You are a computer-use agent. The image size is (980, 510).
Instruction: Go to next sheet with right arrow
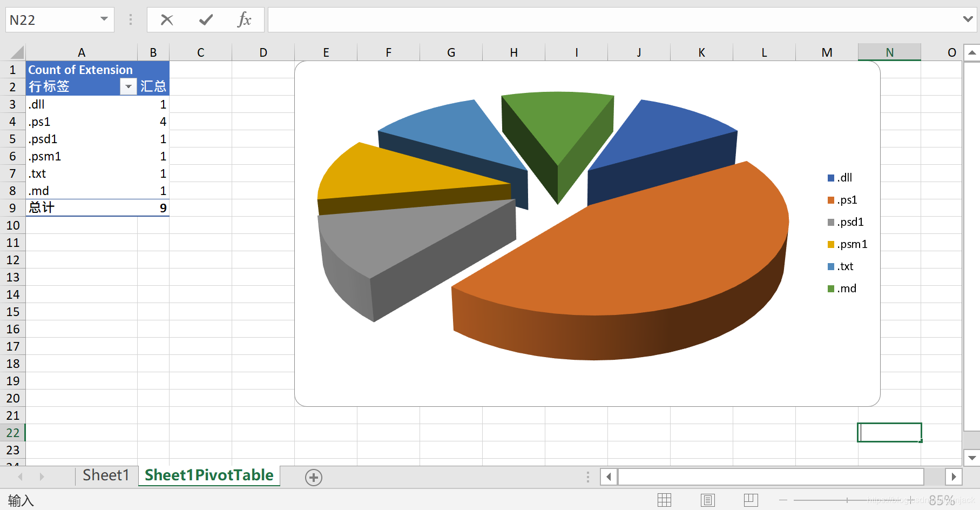(42, 477)
